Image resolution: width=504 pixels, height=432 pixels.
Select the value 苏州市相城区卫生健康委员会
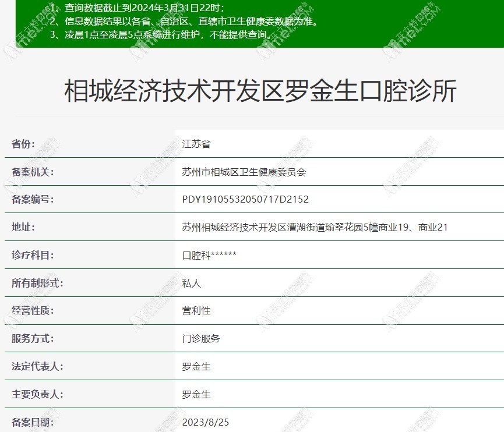244,172
